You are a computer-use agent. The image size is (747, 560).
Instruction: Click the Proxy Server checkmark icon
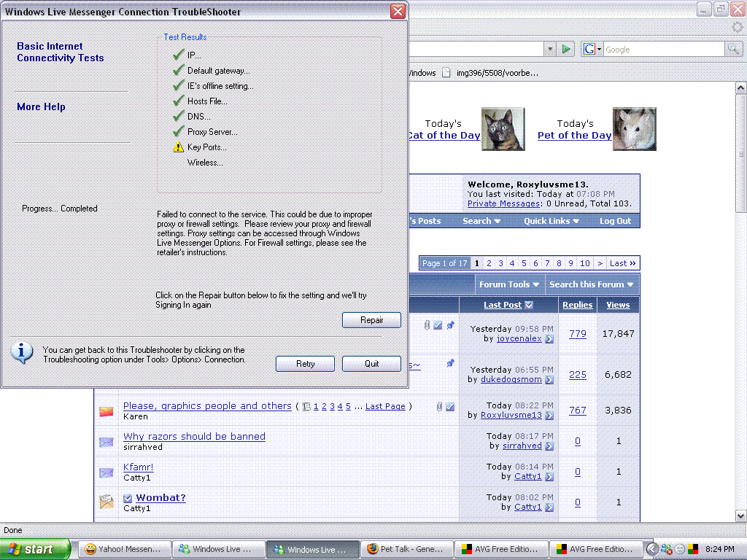(178, 131)
